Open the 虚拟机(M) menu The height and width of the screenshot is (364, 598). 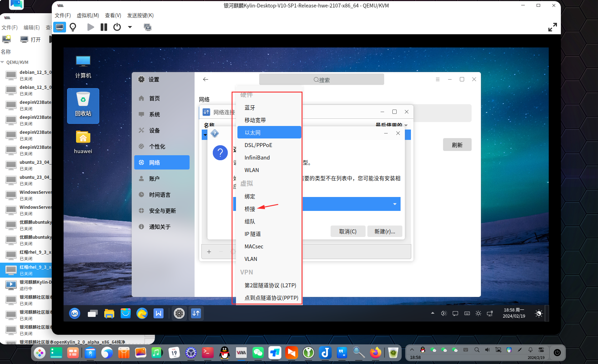point(88,15)
